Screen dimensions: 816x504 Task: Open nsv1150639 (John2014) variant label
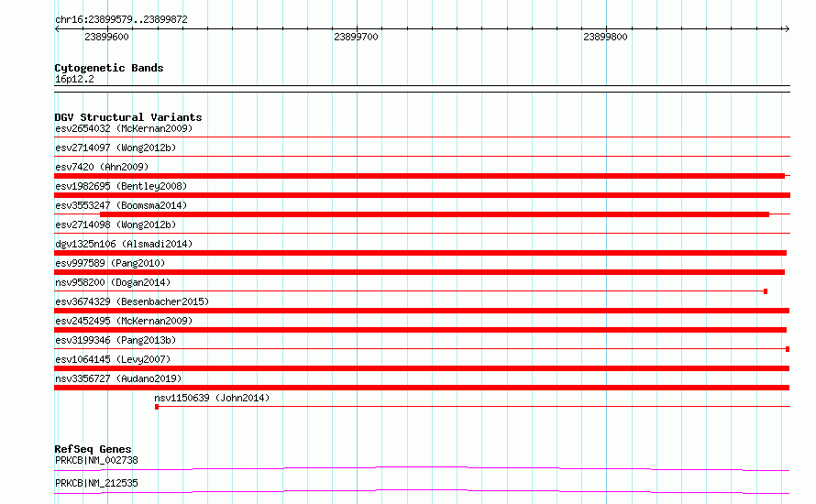click(212, 398)
